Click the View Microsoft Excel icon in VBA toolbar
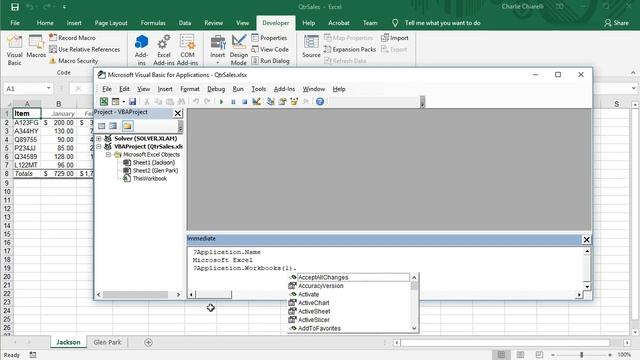The height and width of the screenshot is (360, 640). pyautogui.click(x=104, y=102)
